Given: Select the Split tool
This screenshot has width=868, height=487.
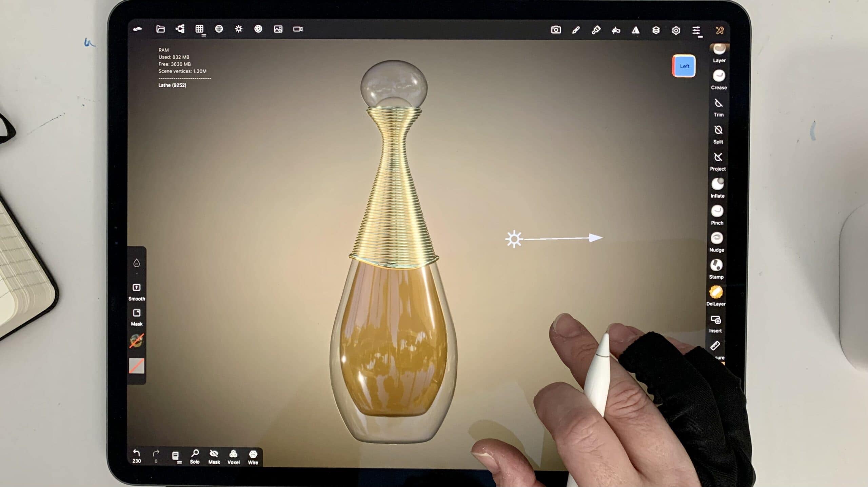Looking at the screenshot, I should (x=718, y=130).
